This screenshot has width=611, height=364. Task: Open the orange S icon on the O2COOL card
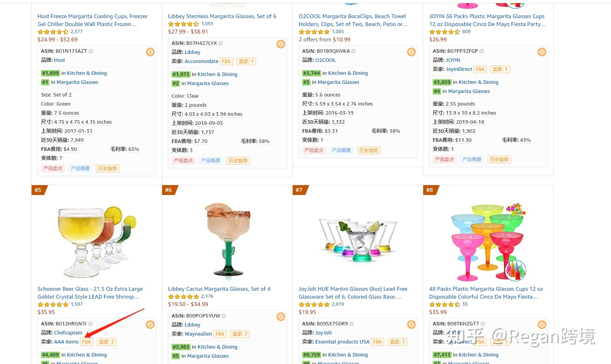click(x=411, y=52)
